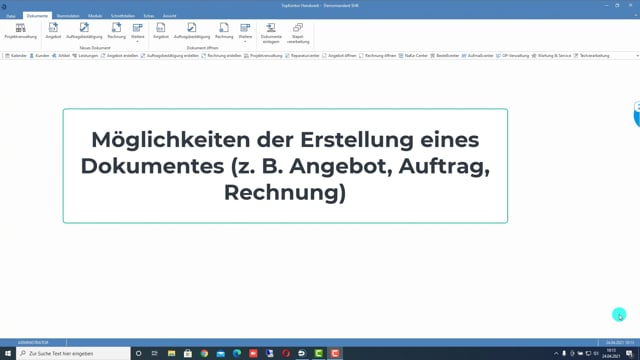Open Projektverwaltung shortcut in quick access bar
The image size is (640, 360).
tap(263, 56)
